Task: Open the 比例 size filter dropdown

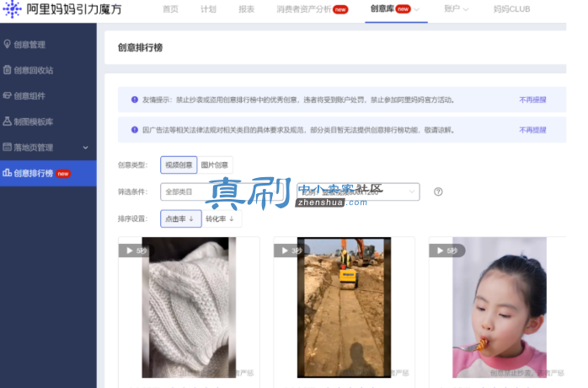Action: pos(358,192)
